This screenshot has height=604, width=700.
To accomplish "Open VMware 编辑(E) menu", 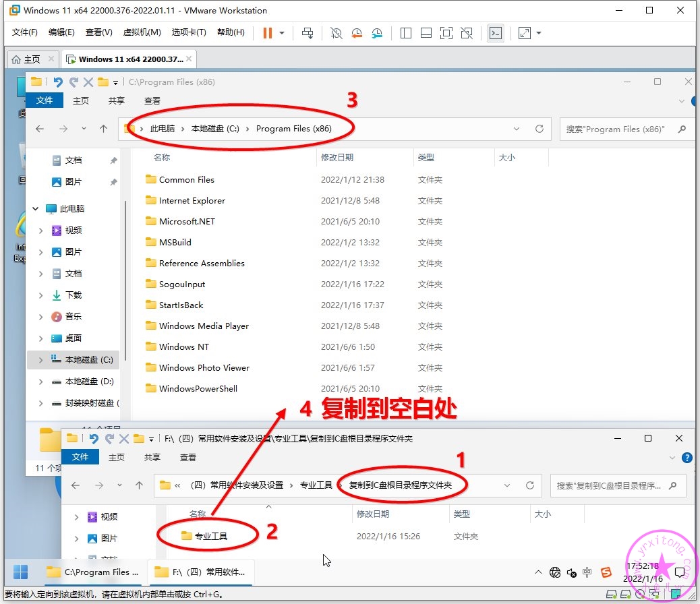I will tap(61, 32).
